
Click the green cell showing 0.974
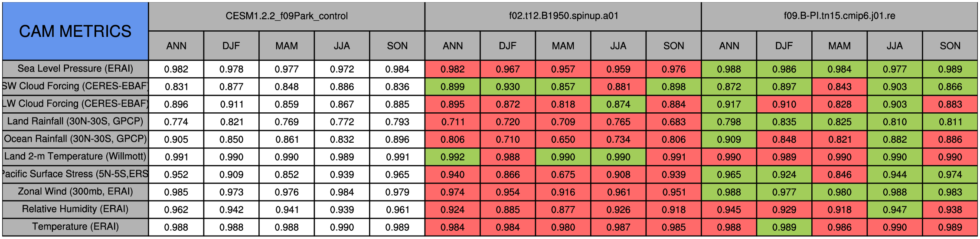click(950, 174)
